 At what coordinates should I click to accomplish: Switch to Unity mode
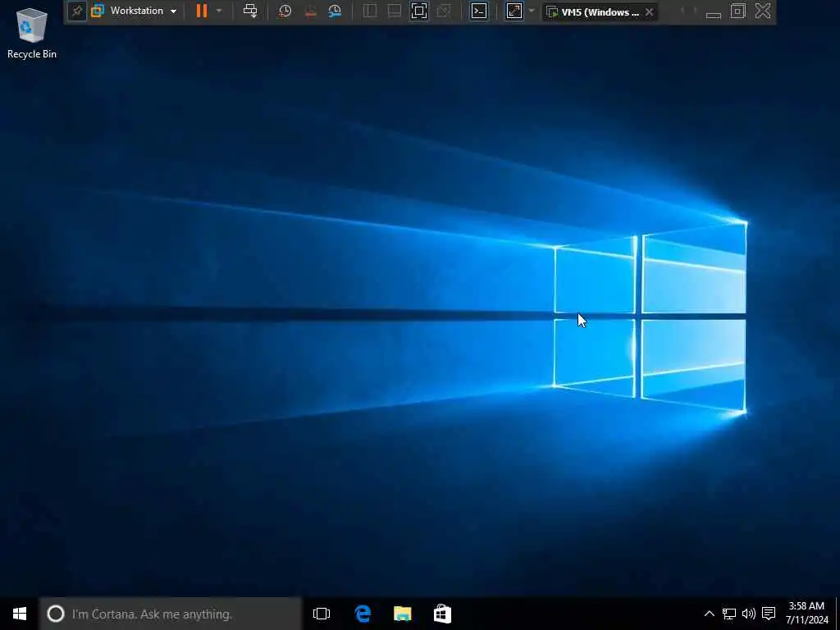pyautogui.click(x=444, y=11)
